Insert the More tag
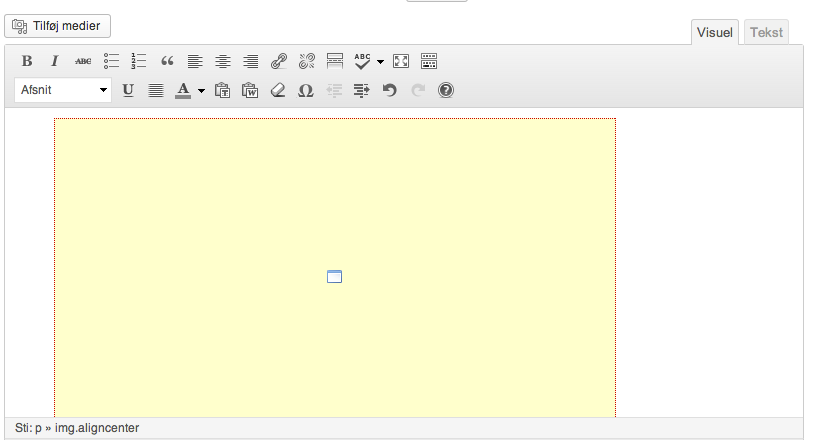819x440 pixels. [x=335, y=61]
